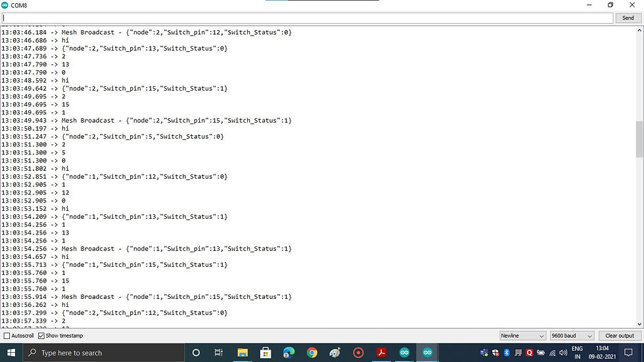This screenshot has width=644, height=362.
Task: Launch Google Chrome from the taskbar
Action: click(311, 353)
